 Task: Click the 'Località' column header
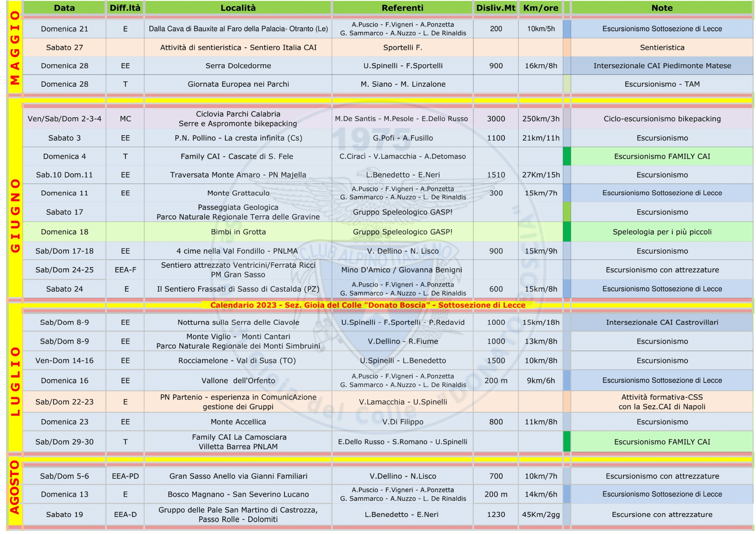tap(238, 8)
